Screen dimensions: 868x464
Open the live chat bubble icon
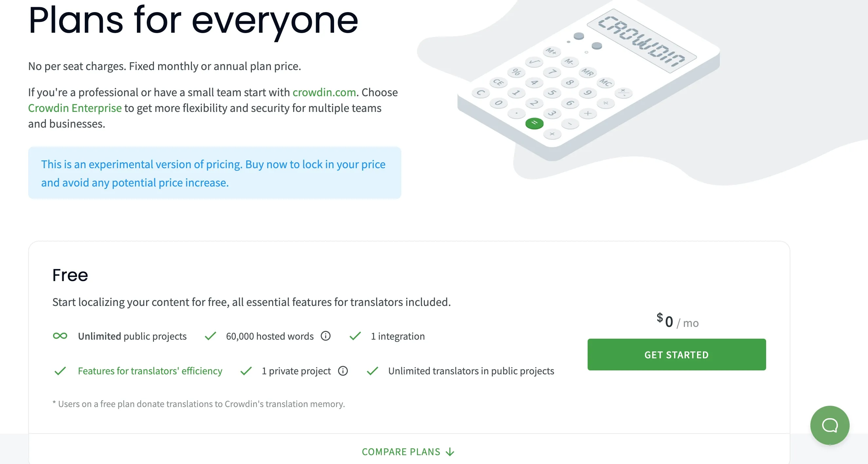(830, 425)
